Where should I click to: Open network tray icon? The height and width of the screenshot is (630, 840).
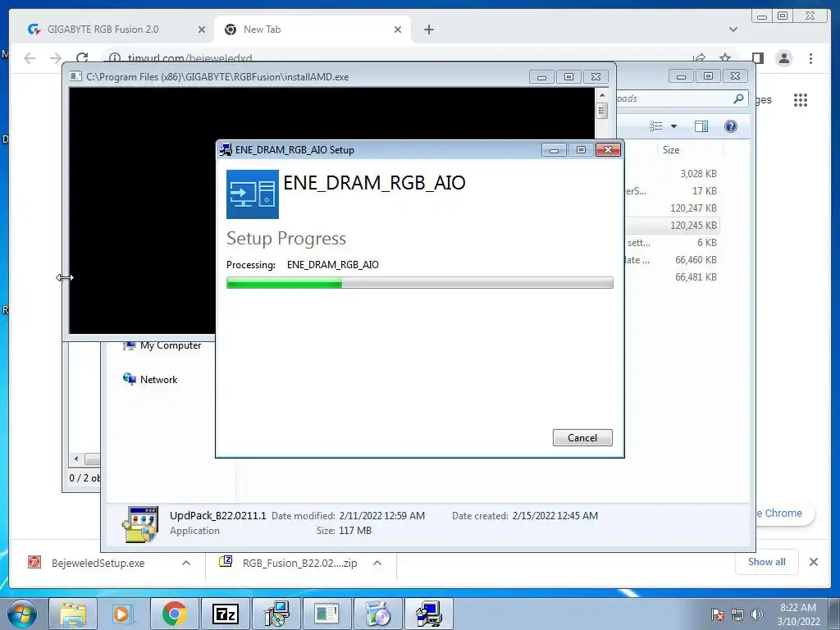pyautogui.click(x=737, y=614)
